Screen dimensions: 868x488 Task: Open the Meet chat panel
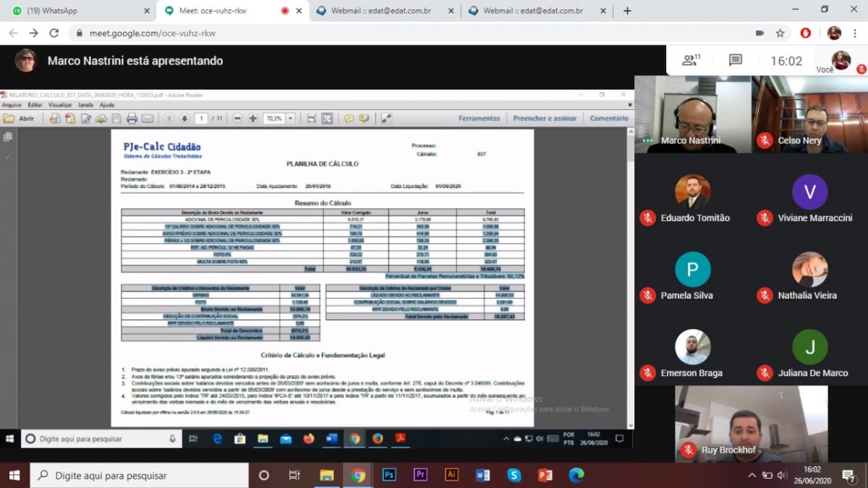pyautogui.click(x=735, y=61)
